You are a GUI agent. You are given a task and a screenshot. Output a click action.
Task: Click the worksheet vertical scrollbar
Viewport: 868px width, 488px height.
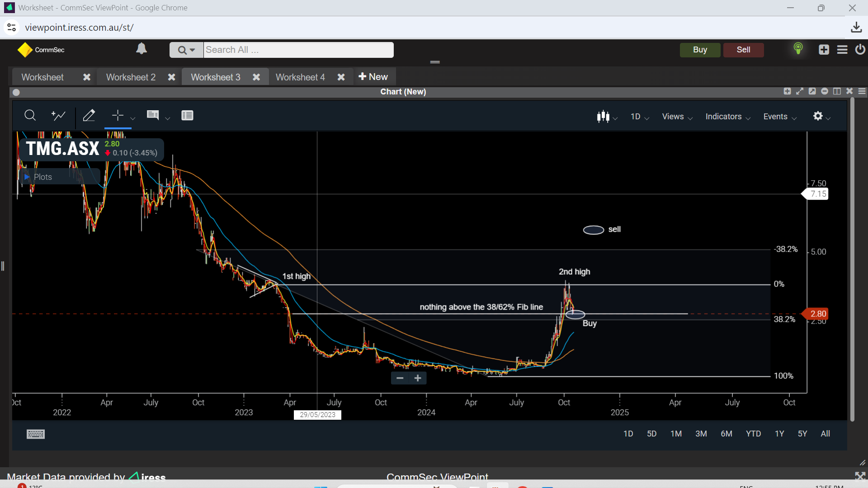(852, 260)
